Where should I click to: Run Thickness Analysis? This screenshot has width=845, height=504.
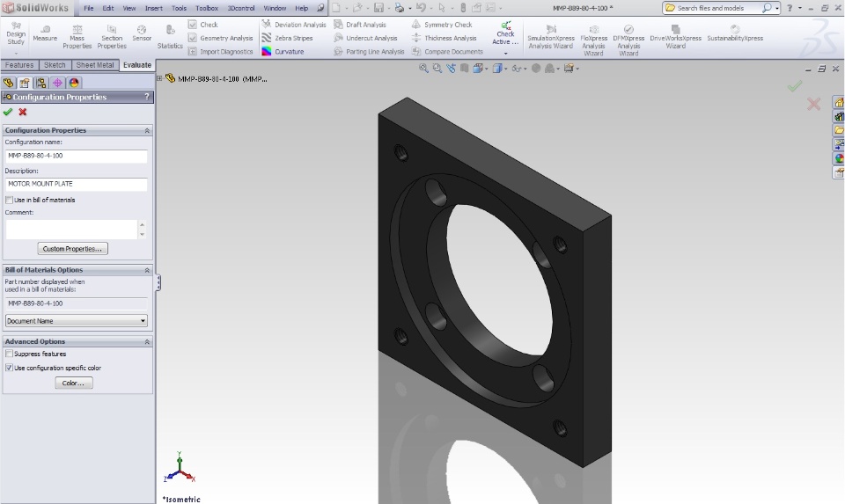(444, 38)
